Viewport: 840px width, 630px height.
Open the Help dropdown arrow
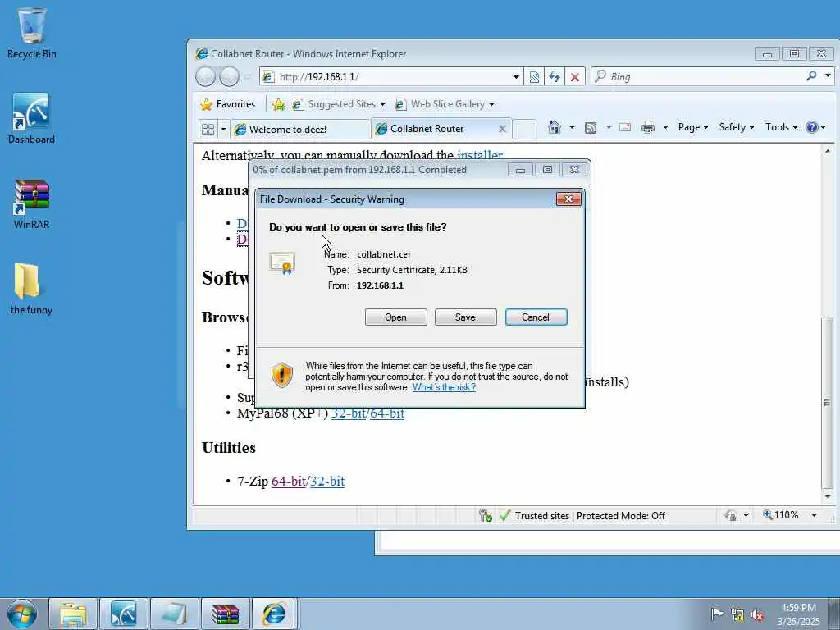[824, 127]
